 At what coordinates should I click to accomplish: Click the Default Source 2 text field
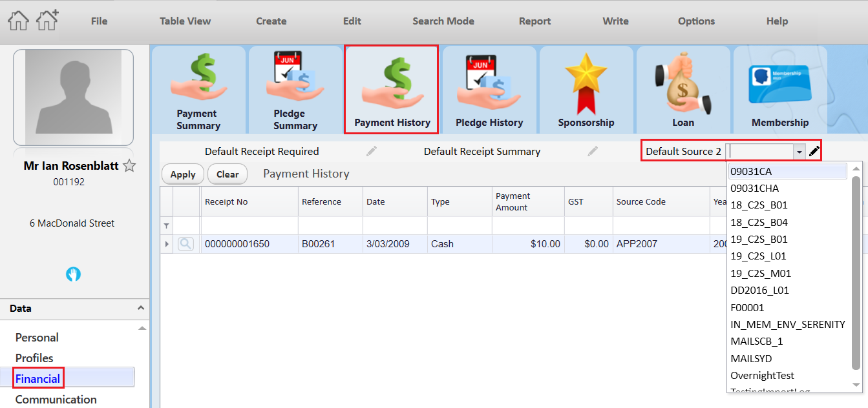pos(760,152)
